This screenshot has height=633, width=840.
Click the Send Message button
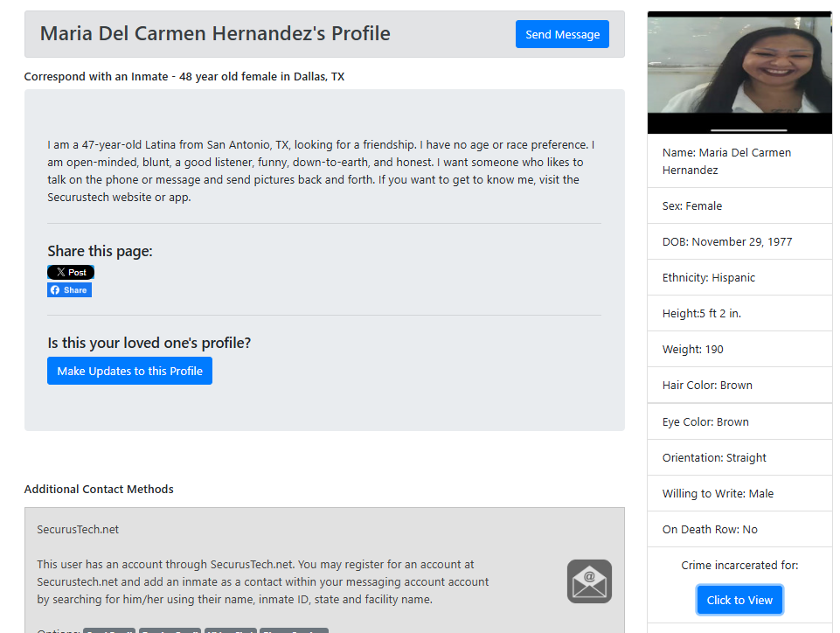point(562,34)
